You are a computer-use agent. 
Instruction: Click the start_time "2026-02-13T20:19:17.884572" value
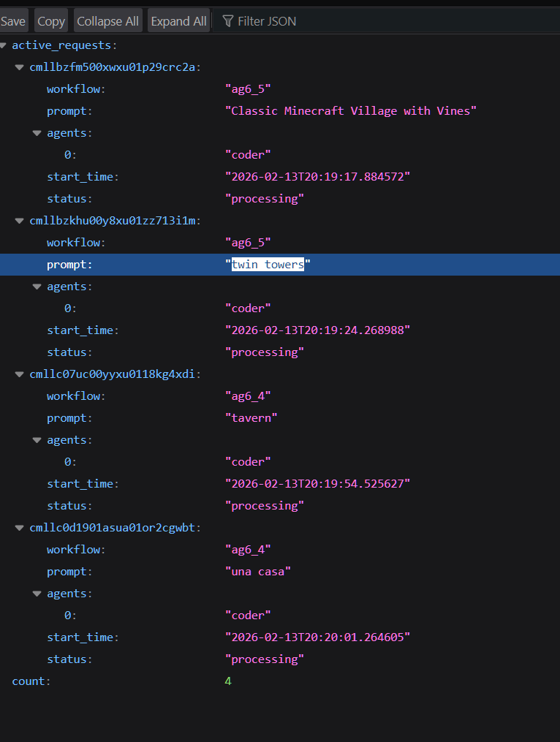pyautogui.click(x=317, y=176)
